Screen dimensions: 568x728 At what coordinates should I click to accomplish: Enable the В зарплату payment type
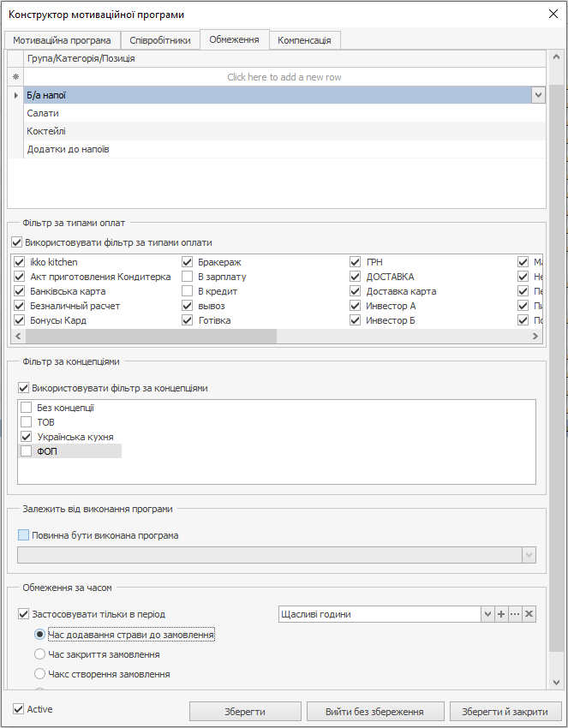tap(187, 277)
